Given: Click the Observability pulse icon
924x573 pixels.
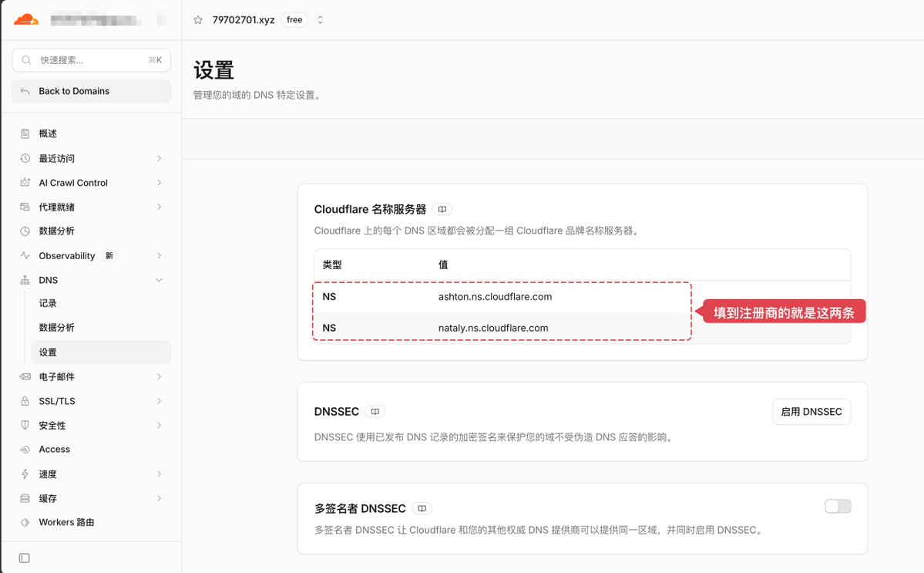Looking at the screenshot, I should [25, 256].
